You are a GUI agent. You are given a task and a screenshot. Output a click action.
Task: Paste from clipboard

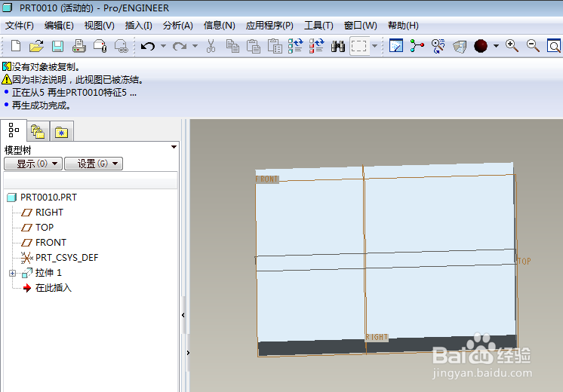click(254, 46)
